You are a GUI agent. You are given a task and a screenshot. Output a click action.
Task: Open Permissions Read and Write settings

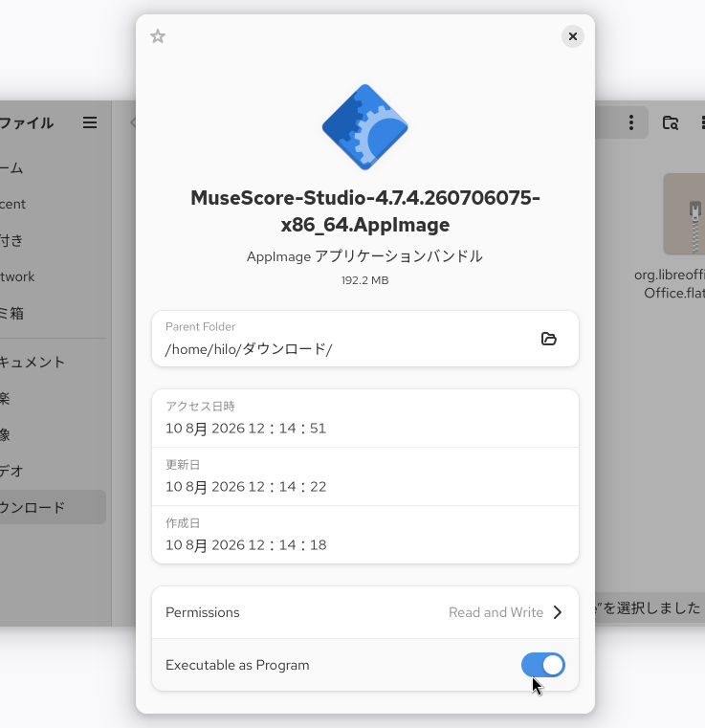tap(365, 612)
